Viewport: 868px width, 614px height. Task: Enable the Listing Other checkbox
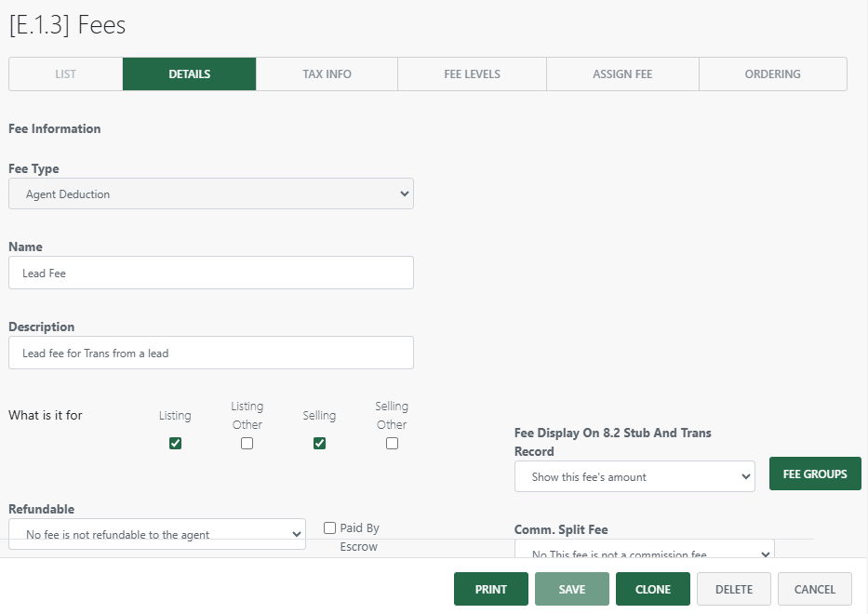coord(247,443)
